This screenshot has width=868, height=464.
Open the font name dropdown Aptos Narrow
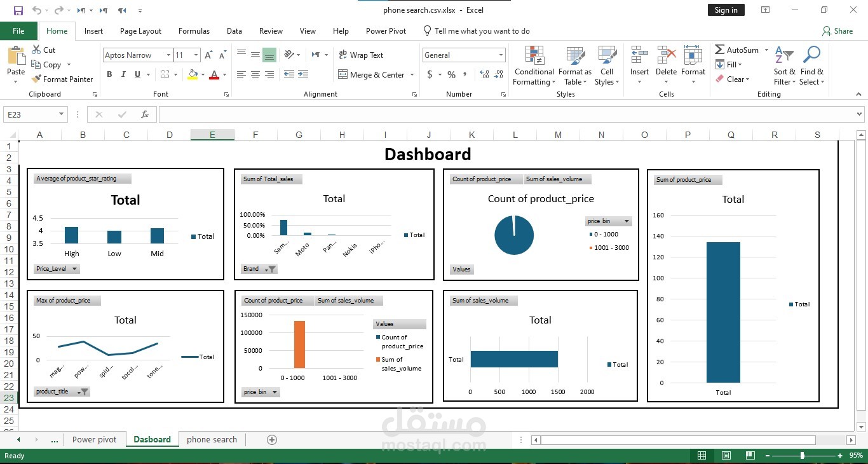(x=168, y=55)
